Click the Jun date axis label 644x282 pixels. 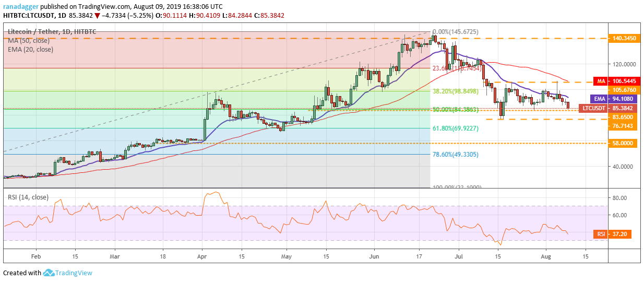tap(374, 257)
